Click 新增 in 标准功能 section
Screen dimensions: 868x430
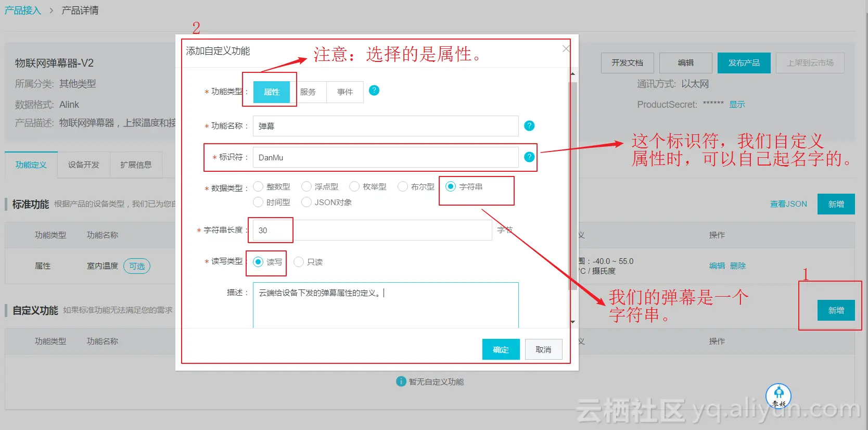(x=836, y=204)
